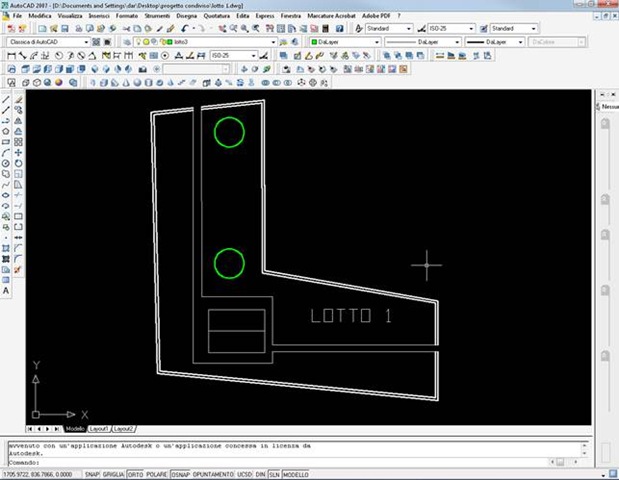
Task: Toggle SNAP mode in status bar
Action: (91, 474)
